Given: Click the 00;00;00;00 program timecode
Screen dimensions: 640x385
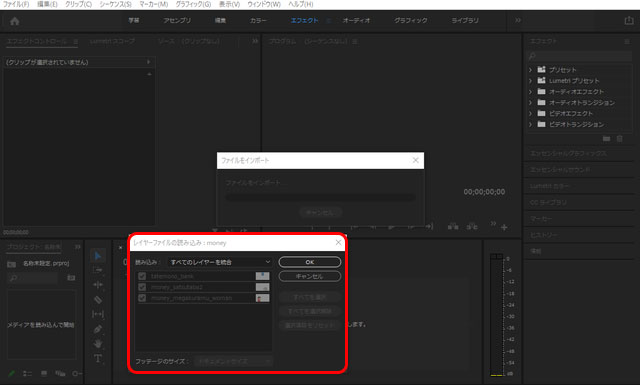Looking at the screenshot, I should 484,192.
